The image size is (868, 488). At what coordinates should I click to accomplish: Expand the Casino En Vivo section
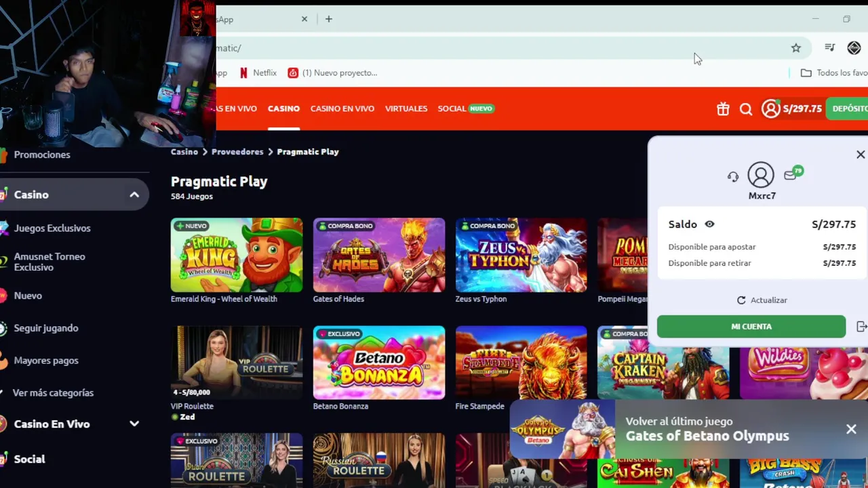pyautogui.click(x=134, y=424)
